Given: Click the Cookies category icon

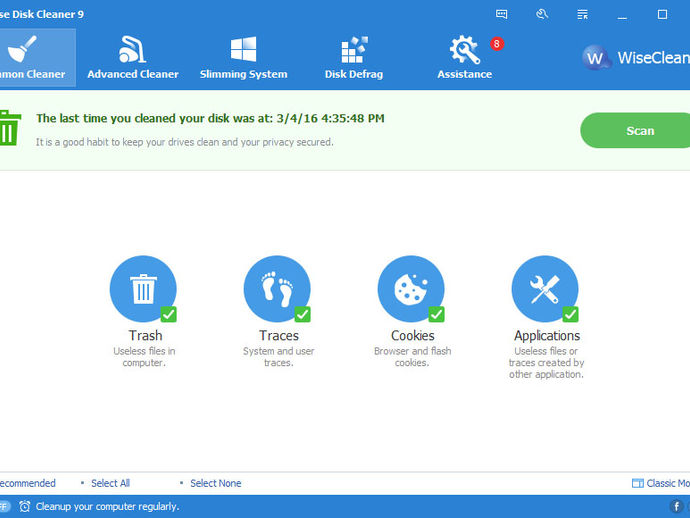Looking at the screenshot, I should point(411,289).
